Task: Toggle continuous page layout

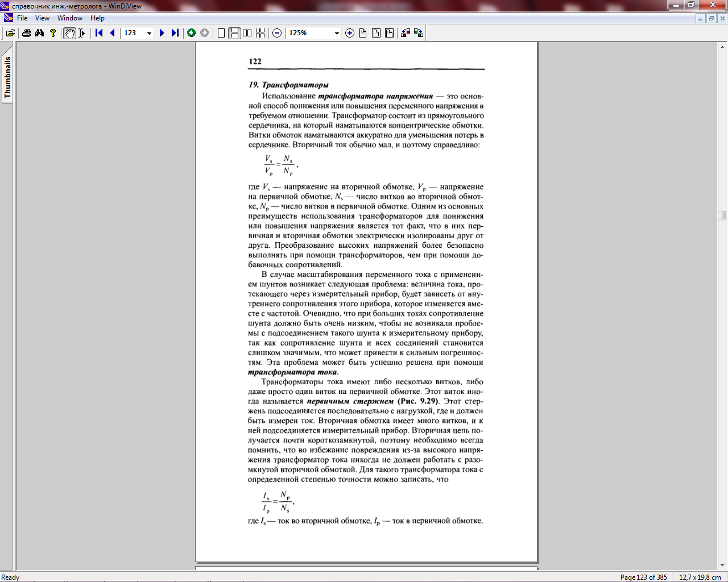Action: coord(234,33)
